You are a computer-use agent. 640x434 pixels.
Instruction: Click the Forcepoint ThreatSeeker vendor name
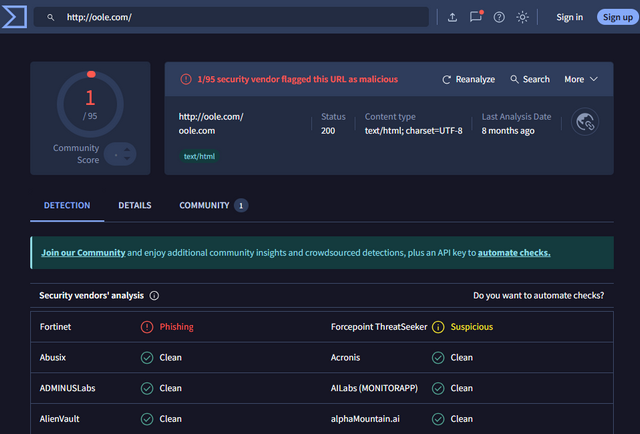[x=379, y=327]
